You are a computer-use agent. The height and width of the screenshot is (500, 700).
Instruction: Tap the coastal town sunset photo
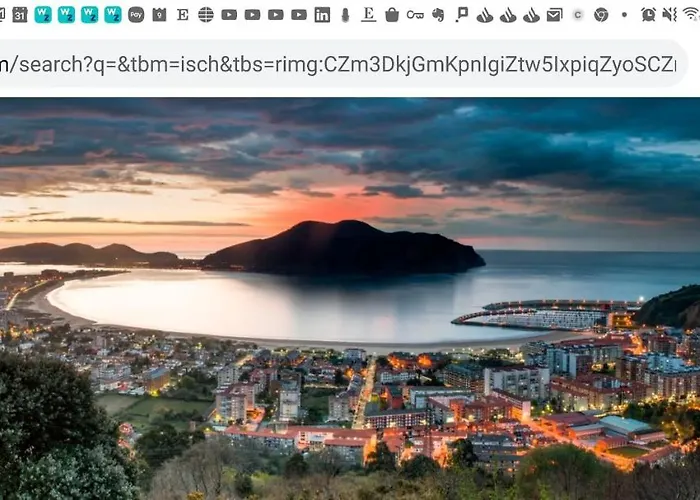350,298
